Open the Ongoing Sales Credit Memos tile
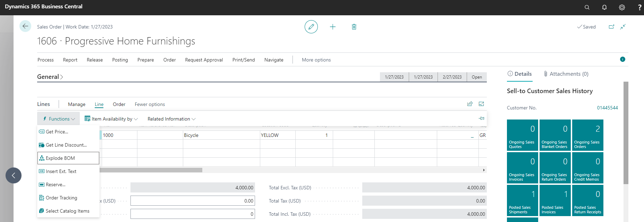Screen dimensions: 644x222 [588, 168]
